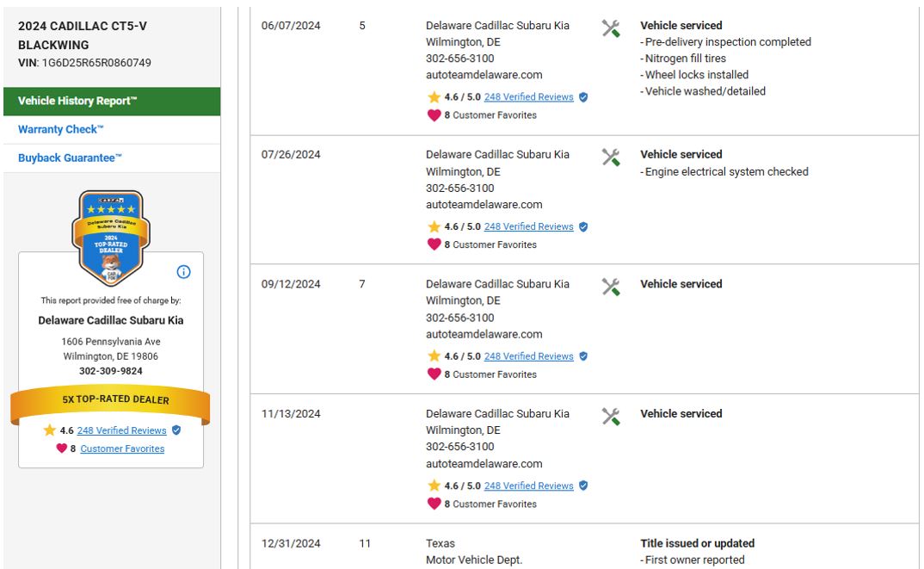Click wrench icon for 06/07/2024 service entry
The image size is (924, 569).
click(611, 28)
